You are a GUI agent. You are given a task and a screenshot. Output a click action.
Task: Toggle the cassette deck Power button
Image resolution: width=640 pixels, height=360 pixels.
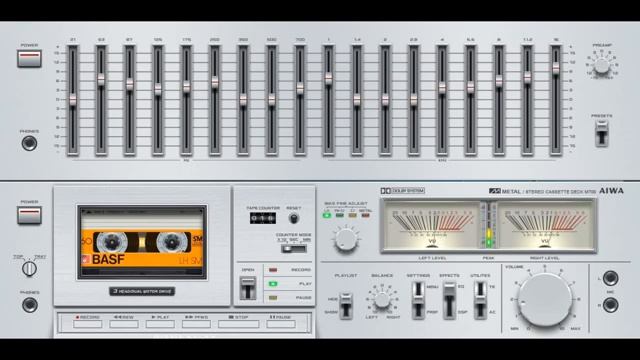click(x=29, y=215)
